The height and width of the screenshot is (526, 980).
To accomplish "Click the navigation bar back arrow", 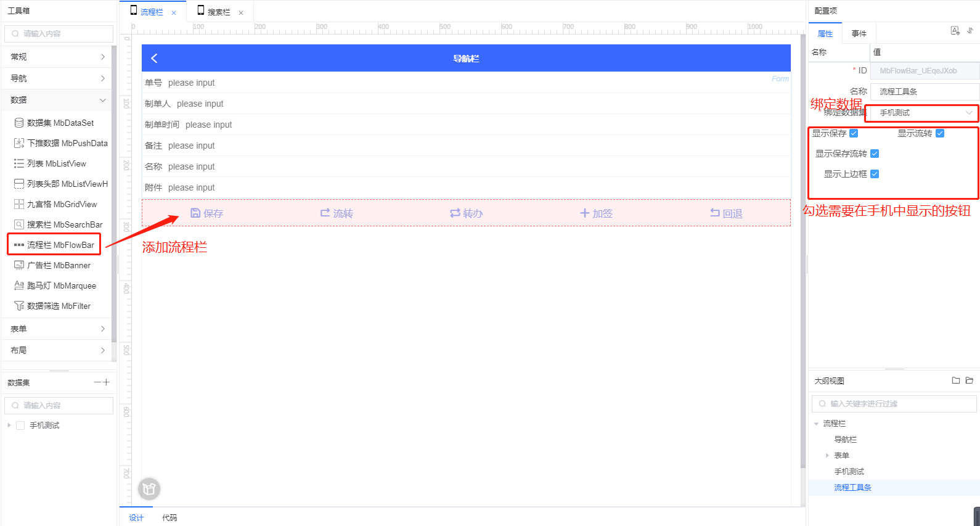I will coord(154,58).
